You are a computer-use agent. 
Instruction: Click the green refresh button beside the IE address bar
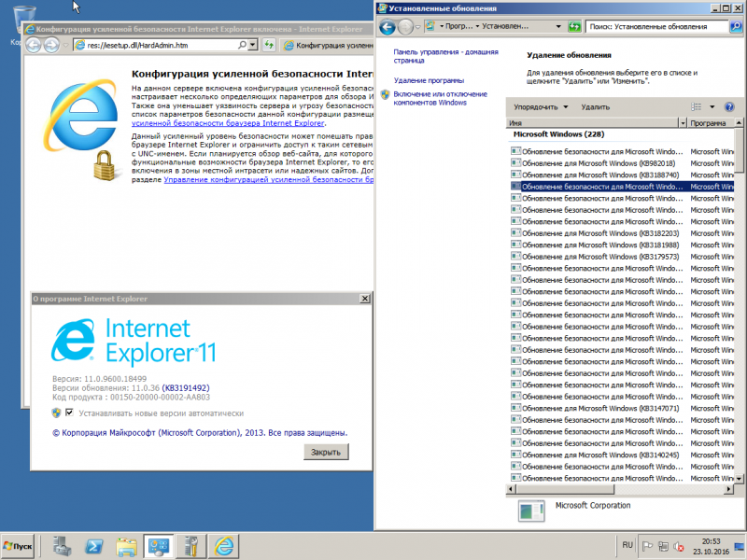(x=269, y=45)
